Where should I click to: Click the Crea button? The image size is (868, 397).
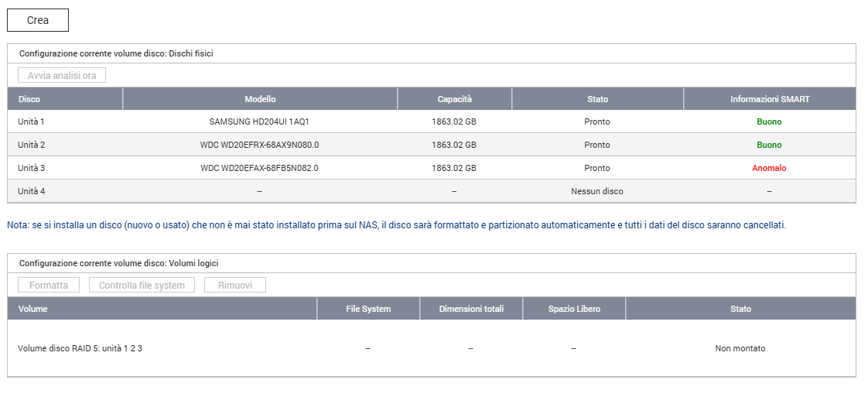tap(38, 20)
